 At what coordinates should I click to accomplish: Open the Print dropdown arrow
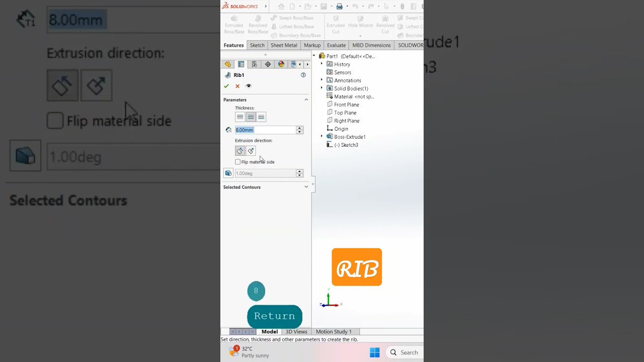[346, 7]
